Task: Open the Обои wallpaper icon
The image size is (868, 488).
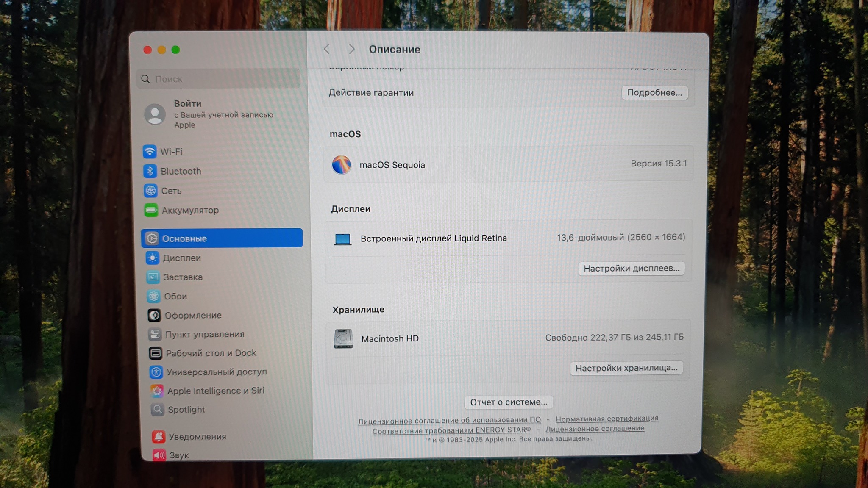Action: click(153, 296)
